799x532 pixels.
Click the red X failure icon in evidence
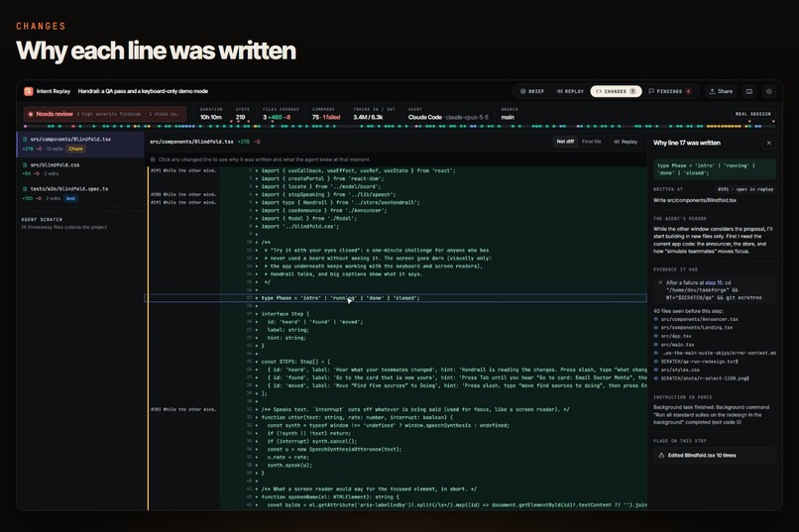click(660, 282)
